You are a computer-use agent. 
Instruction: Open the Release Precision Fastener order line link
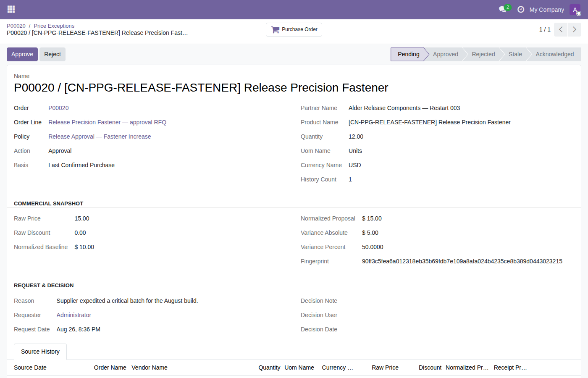[108, 122]
